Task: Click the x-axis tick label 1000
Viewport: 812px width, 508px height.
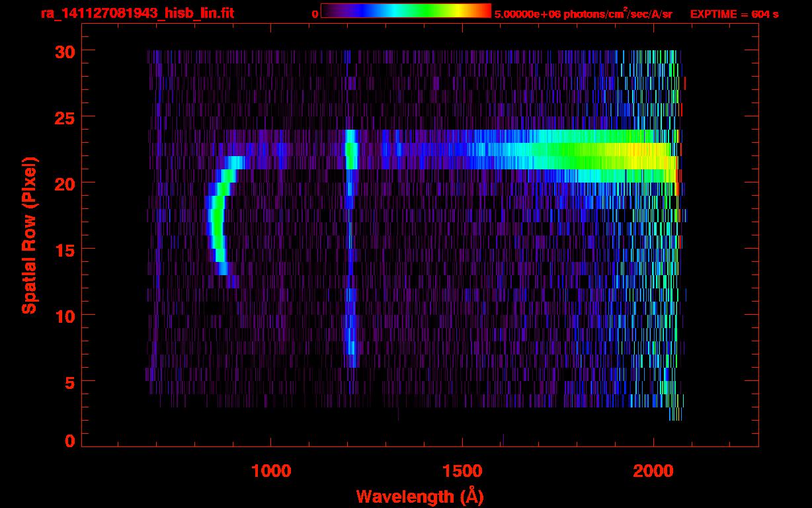Action: 270,471
